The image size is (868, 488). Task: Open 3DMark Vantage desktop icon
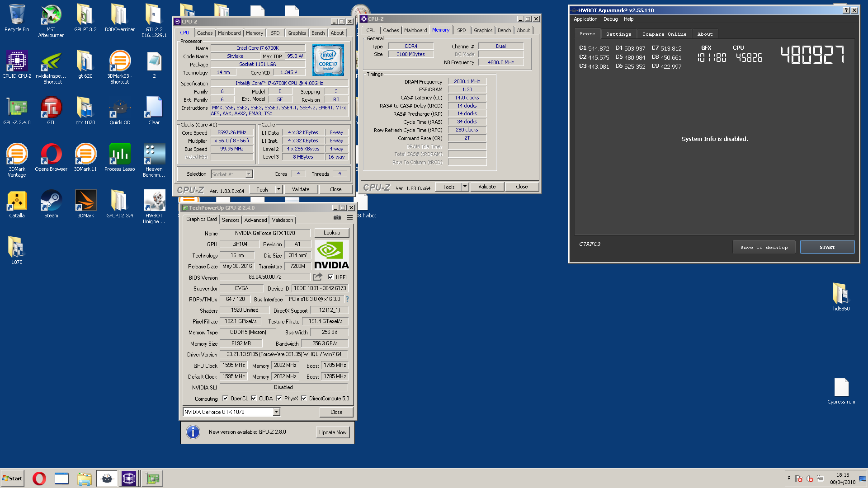pyautogui.click(x=17, y=160)
